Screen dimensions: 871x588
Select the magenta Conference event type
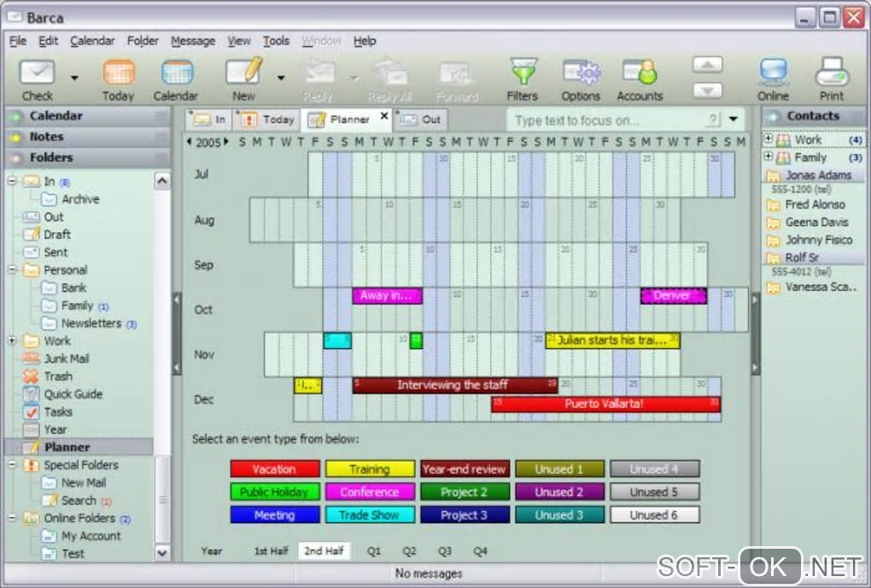pyautogui.click(x=370, y=492)
